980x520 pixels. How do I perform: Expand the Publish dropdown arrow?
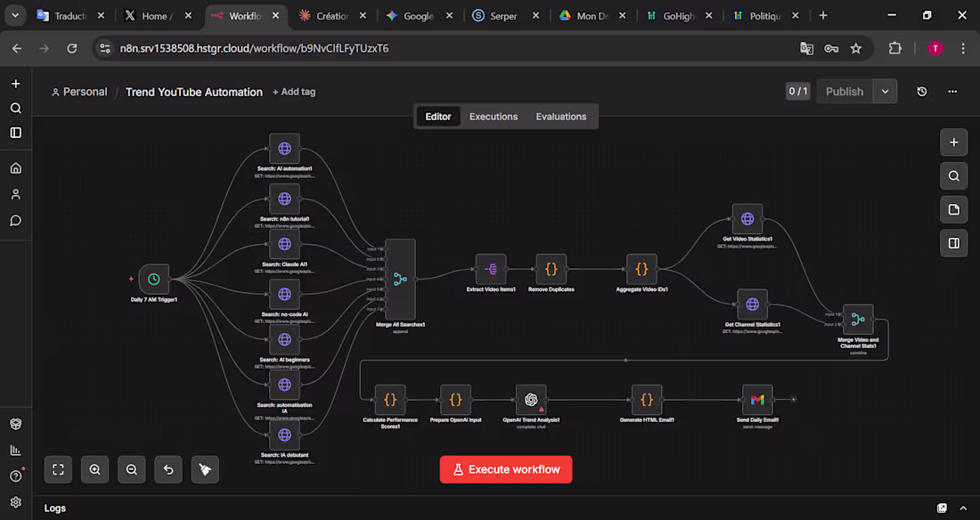pyautogui.click(x=885, y=91)
